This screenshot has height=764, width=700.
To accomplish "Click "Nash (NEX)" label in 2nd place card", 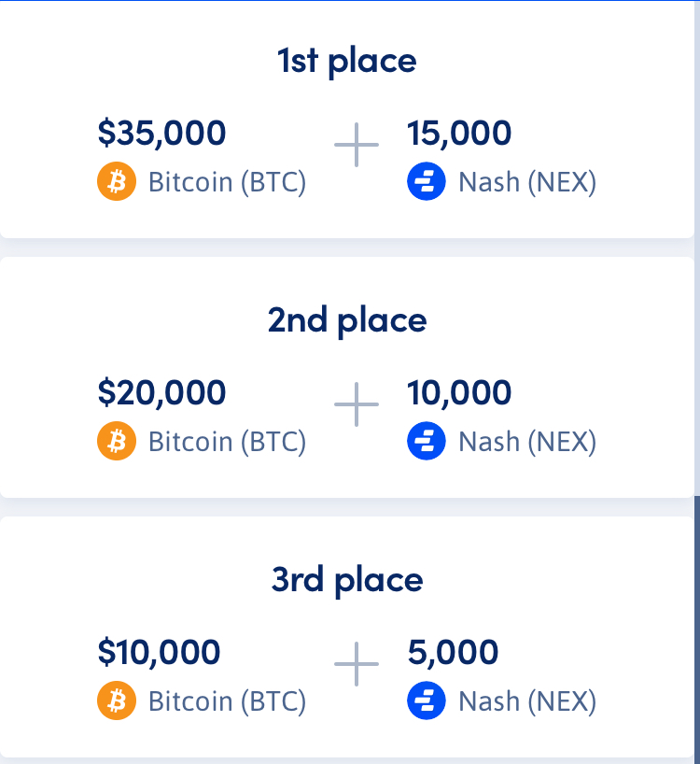I will [x=527, y=441].
